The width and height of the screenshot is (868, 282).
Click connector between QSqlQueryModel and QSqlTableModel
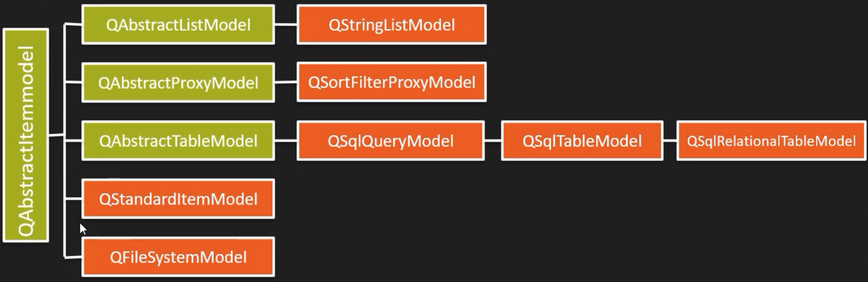coord(493,140)
